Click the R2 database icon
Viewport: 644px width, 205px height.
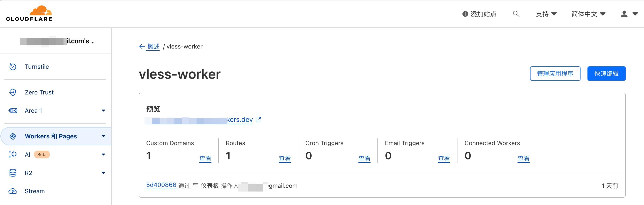(13, 173)
